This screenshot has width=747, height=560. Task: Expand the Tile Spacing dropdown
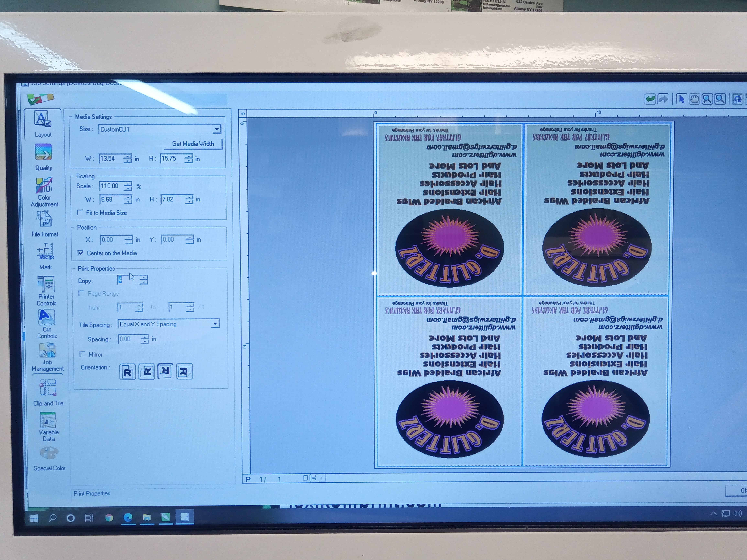[x=215, y=324]
